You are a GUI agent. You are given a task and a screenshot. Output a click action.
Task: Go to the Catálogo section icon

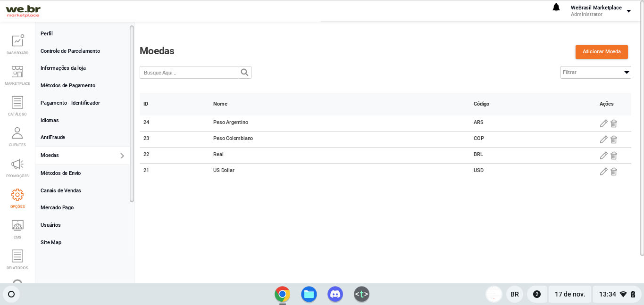coord(17,102)
